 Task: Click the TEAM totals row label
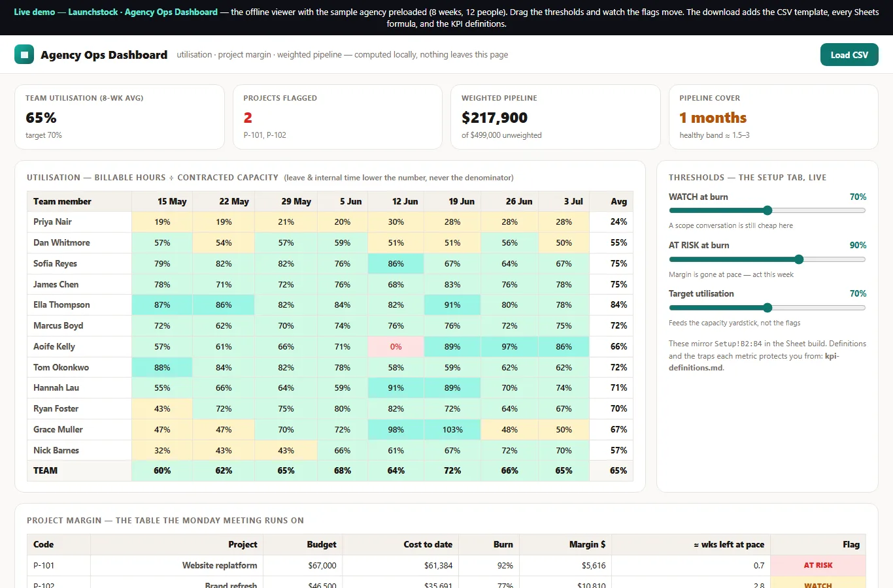coord(45,470)
